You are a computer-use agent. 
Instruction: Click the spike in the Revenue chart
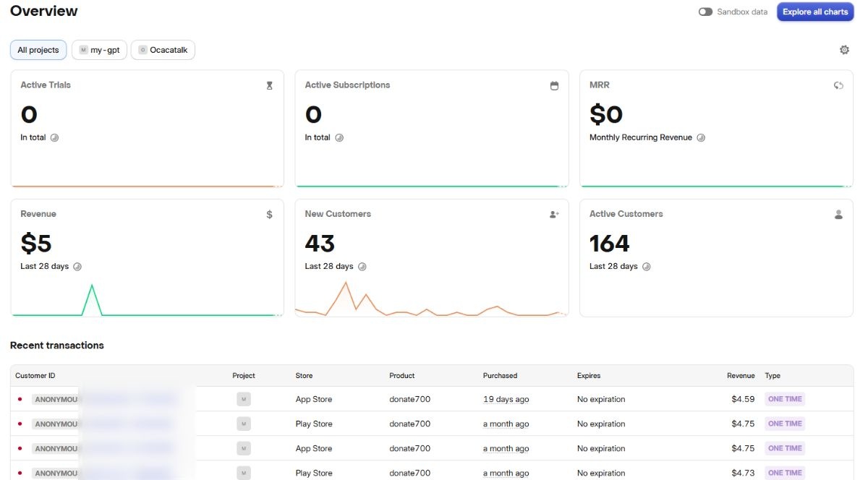point(92,287)
